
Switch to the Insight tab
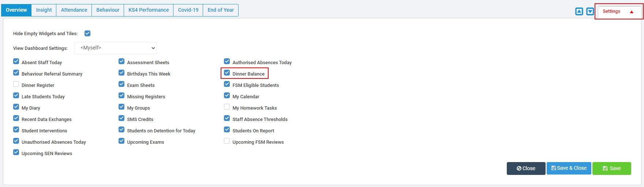point(44,10)
